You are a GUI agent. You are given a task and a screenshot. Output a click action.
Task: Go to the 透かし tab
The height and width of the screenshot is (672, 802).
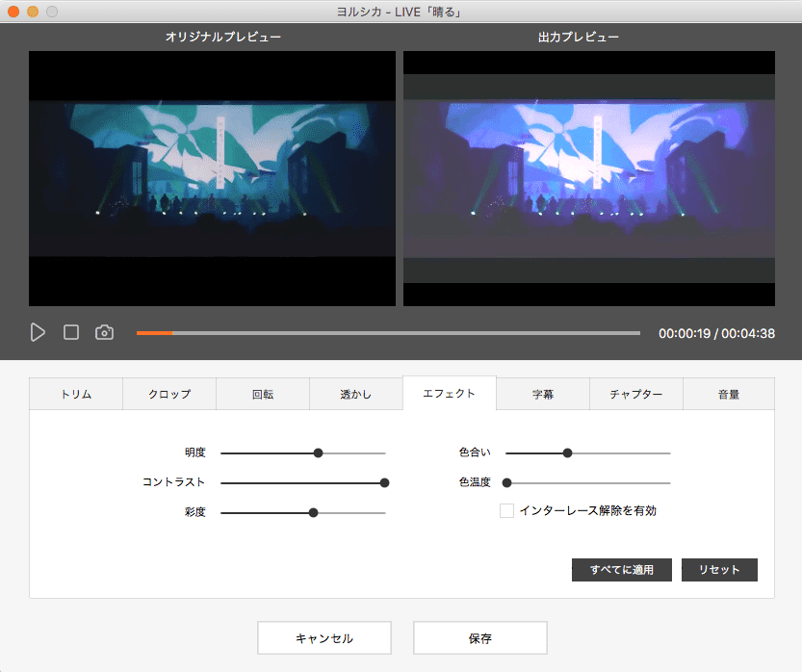pyautogui.click(x=356, y=394)
